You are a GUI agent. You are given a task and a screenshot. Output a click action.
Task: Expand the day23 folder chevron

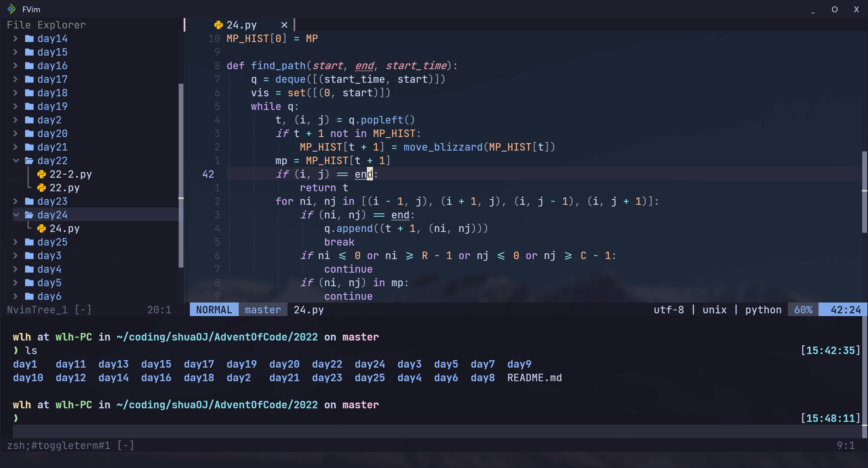(16, 201)
